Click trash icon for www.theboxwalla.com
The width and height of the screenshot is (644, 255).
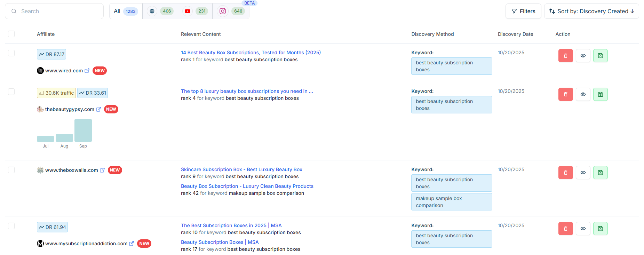pyautogui.click(x=565, y=173)
